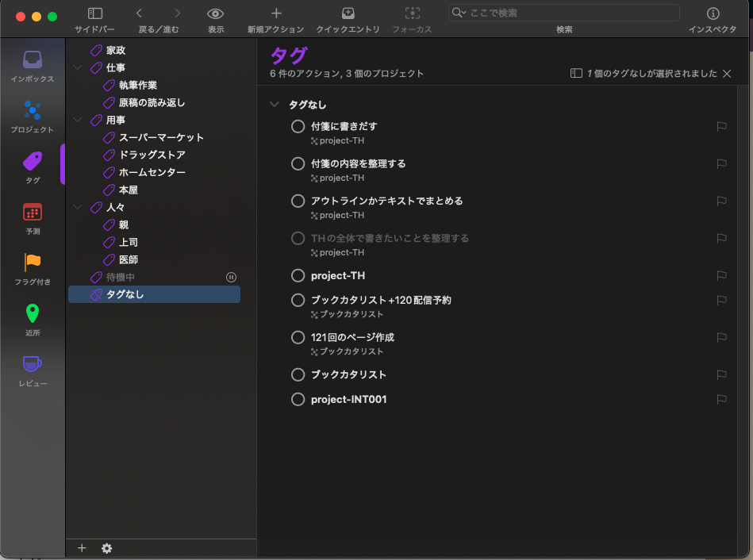
Task: Add a new tag with the plus button
Action: 82,547
